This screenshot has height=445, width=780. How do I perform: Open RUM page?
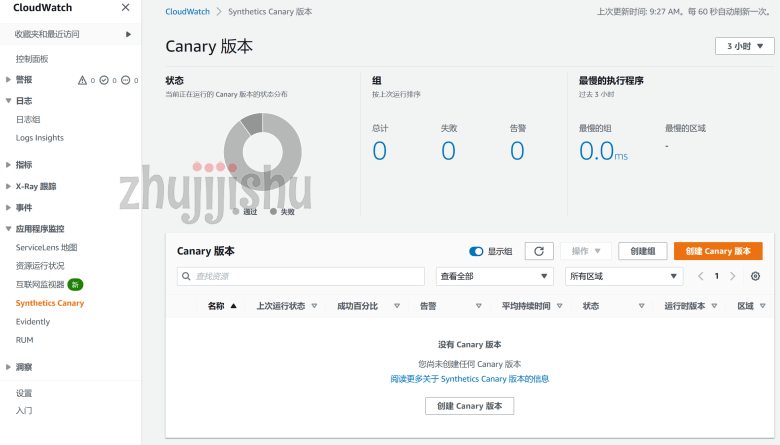tap(24, 340)
